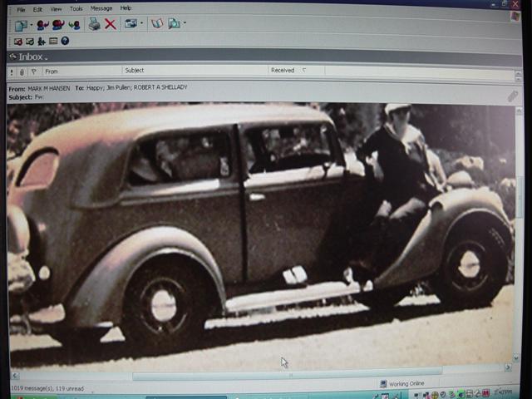Expand the Create Mail dropdown arrow
The image size is (532, 399).
31,25
